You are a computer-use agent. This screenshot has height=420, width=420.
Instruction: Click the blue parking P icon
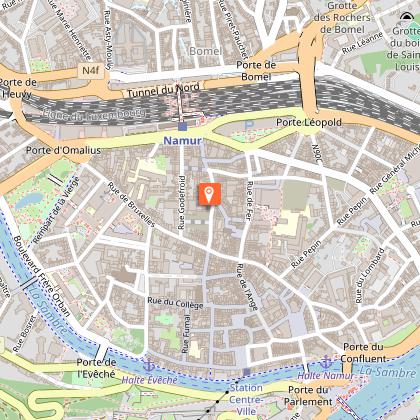pos(249,125)
